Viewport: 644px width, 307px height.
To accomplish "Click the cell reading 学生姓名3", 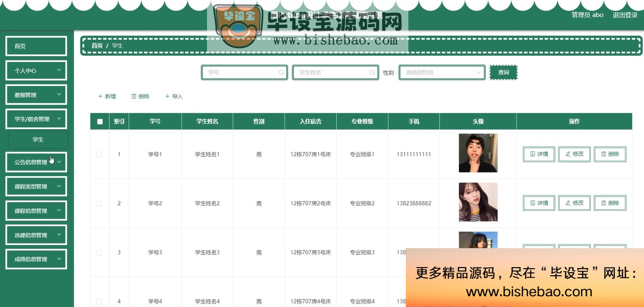I will (x=207, y=252).
